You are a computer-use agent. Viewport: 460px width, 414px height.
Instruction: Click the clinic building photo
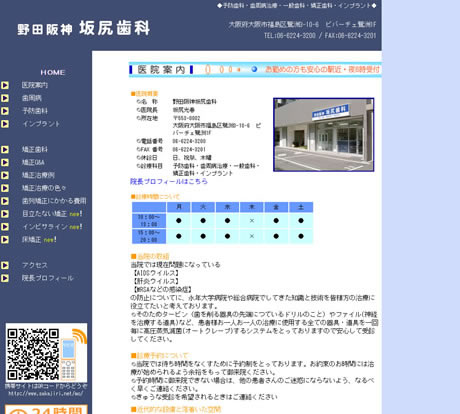tap(324, 135)
